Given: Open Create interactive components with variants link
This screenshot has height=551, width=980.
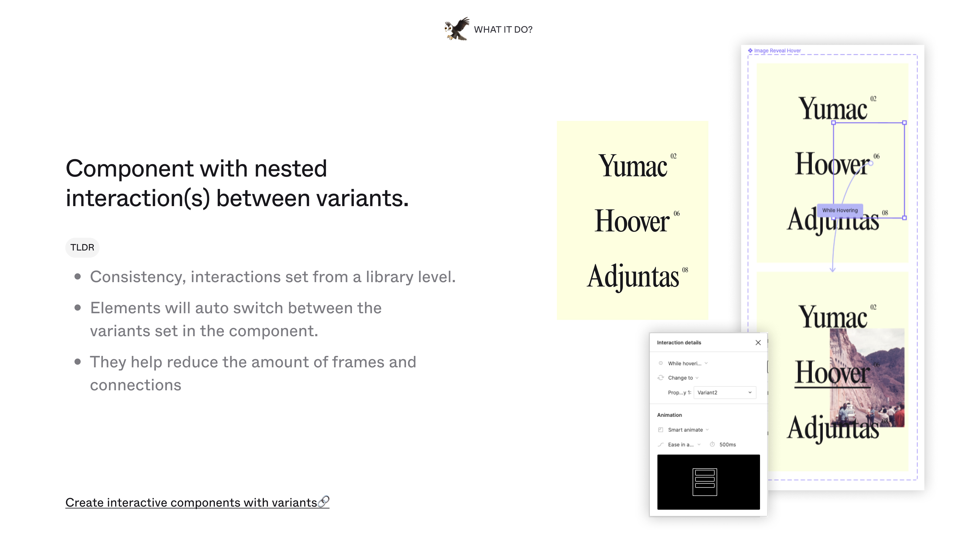Looking at the screenshot, I should pyautogui.click(x=191, y=502).
